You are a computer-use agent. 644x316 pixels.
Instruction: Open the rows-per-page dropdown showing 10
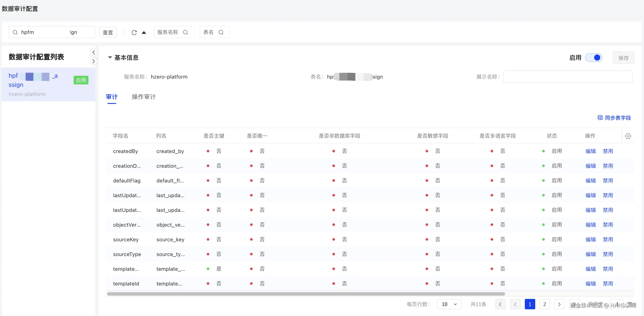[449, 304]
